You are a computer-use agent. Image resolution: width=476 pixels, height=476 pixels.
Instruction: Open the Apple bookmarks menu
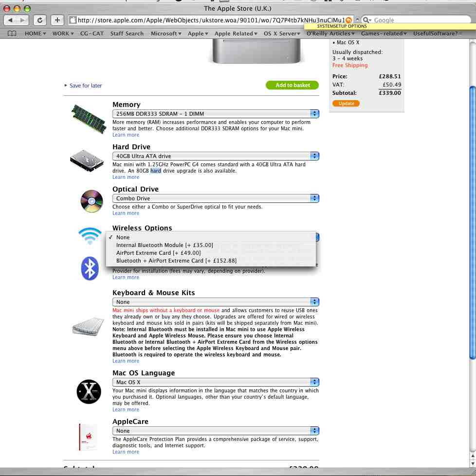coord(198,34)
